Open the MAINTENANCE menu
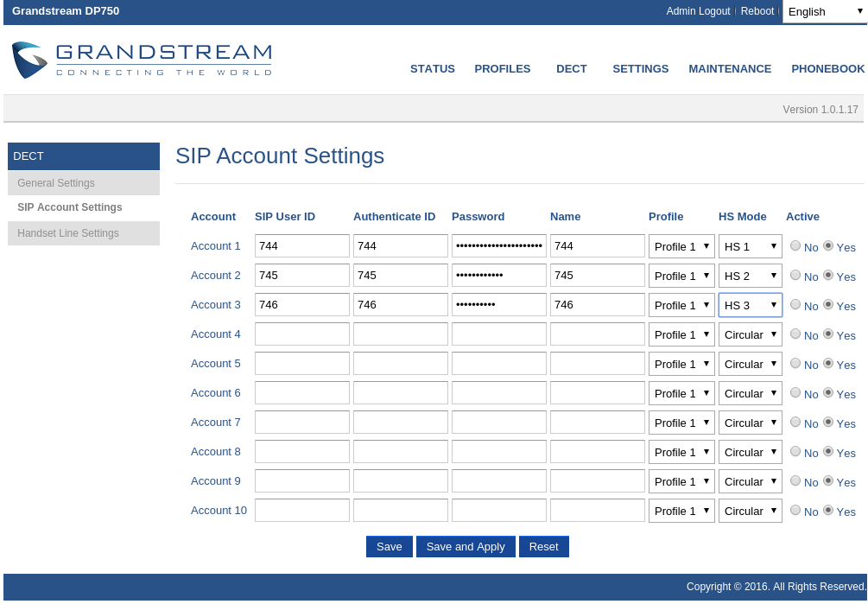Image resolution: width=868 pixels, height=604 pixels. 730,68
